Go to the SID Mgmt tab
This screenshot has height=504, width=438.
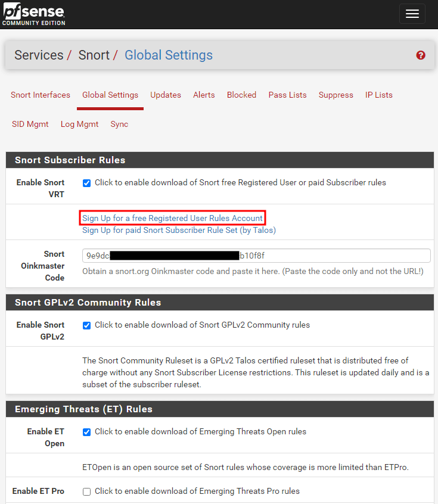(x=30, y=125)
